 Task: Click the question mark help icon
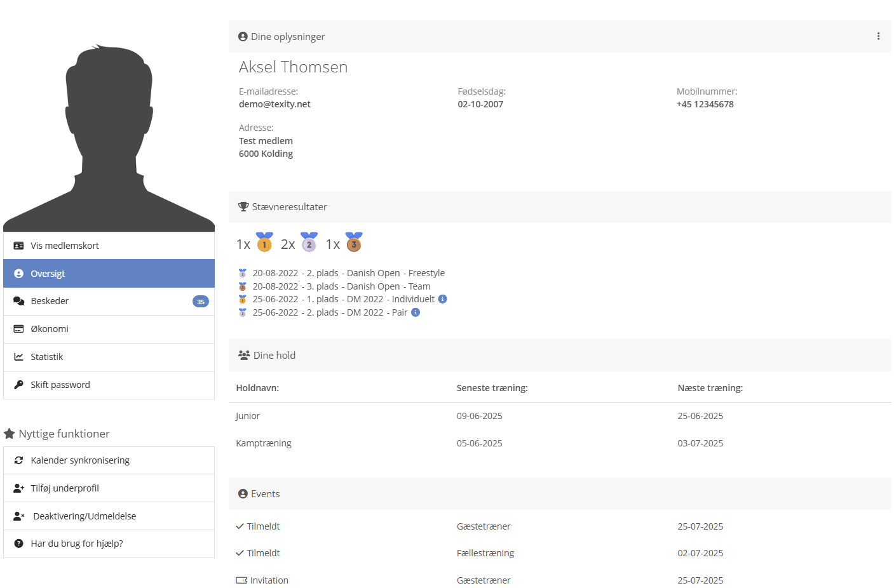coord(18,544)
